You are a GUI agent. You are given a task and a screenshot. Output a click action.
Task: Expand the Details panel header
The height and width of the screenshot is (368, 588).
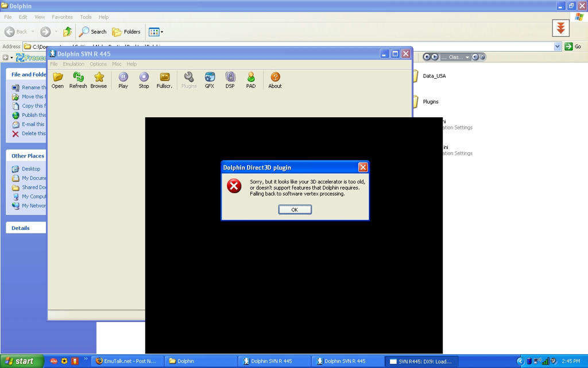pyautogui.click(x=26, y=228)
